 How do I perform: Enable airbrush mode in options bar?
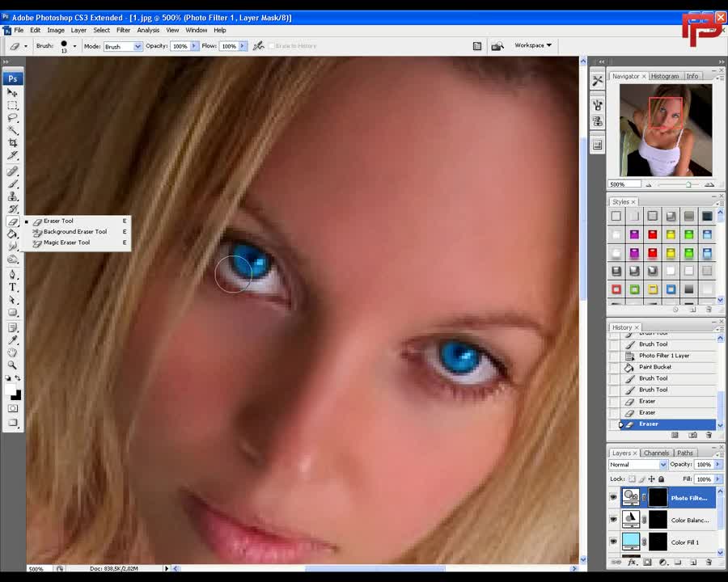259,45
